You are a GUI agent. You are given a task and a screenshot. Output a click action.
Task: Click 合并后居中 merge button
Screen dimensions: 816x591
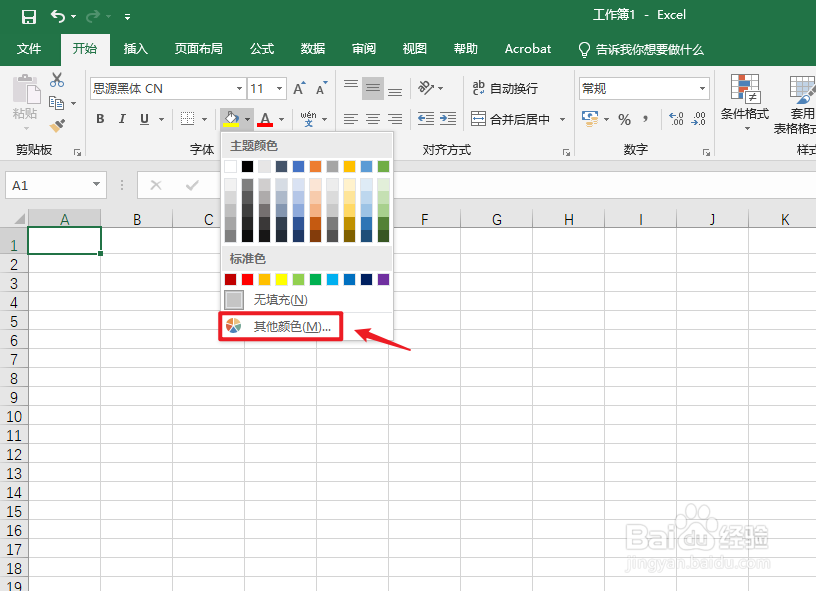tap(510, 119)
